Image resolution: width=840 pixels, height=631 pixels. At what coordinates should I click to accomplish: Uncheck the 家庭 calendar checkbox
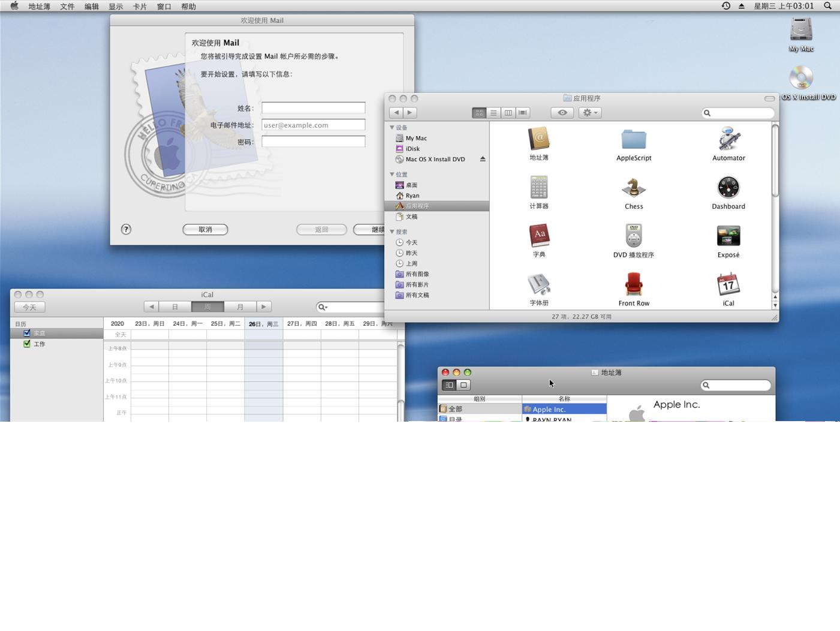[x=27, y=333]
